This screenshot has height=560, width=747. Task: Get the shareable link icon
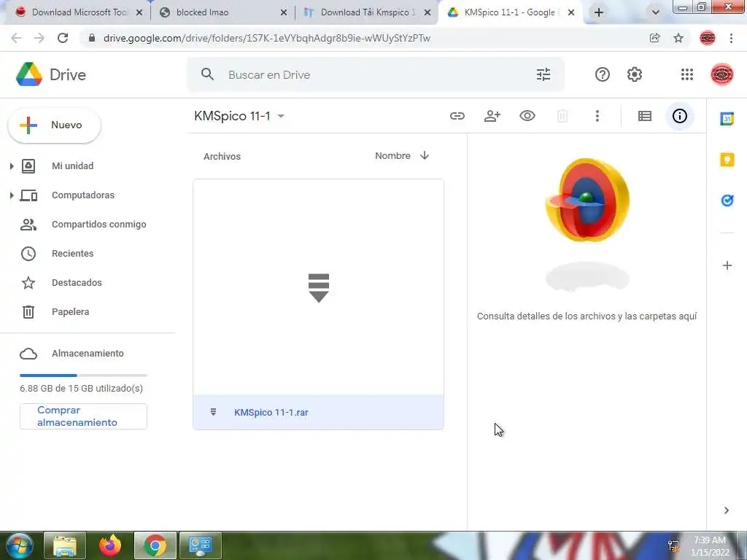[x=457, y=116]
